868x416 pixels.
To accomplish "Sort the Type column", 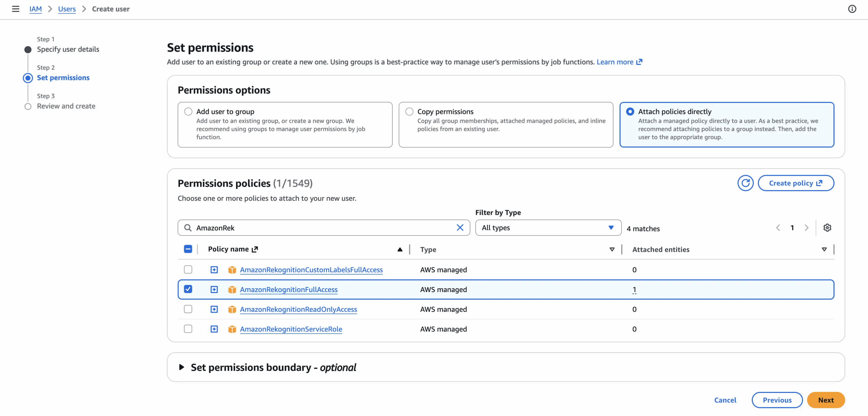I will pos(612,250).
